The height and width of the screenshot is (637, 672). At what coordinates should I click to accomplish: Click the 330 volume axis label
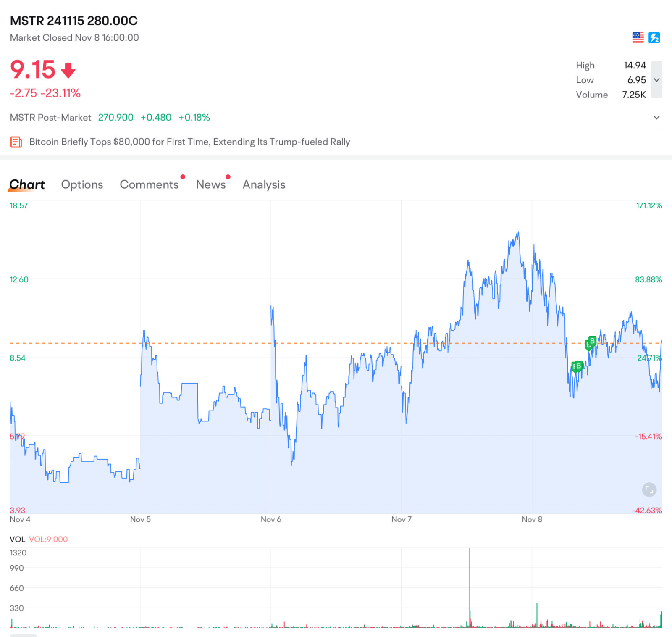click(x=17, y=608)
